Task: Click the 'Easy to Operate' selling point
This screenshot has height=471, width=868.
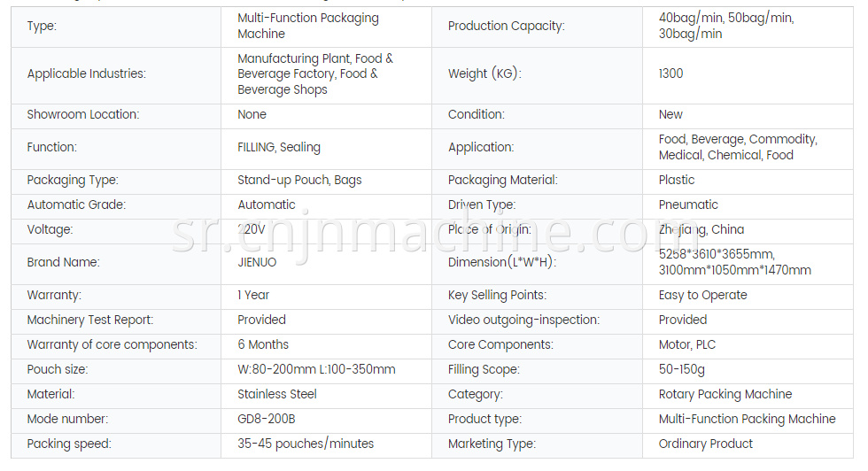Action: (702, 296)
